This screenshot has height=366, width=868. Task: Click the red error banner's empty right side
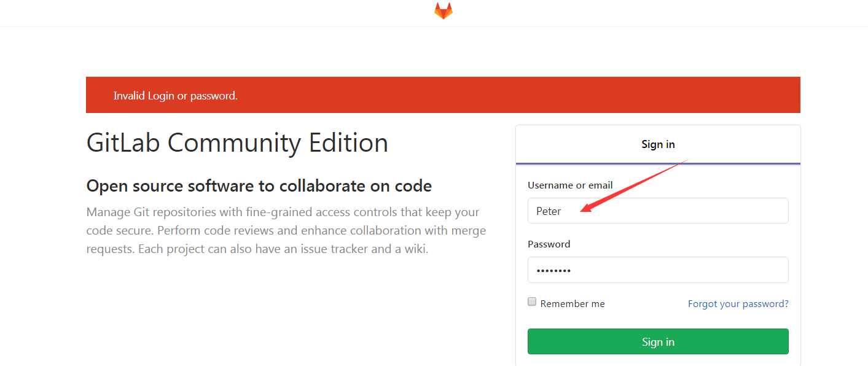[614, 95]
